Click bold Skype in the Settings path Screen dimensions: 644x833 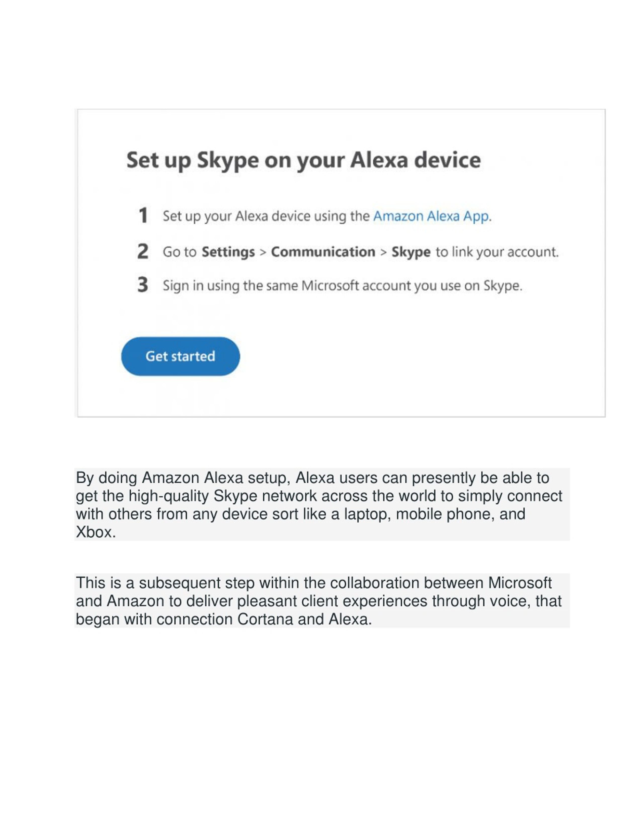[x=411, y=252]
